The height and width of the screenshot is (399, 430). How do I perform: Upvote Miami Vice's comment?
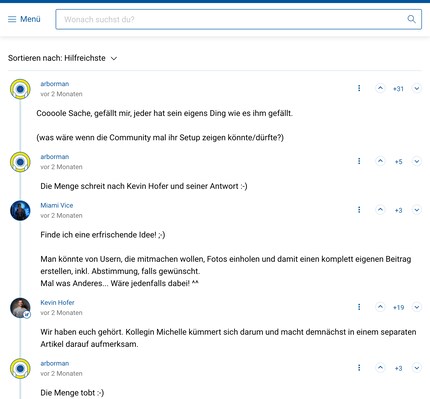click(380, 210)
